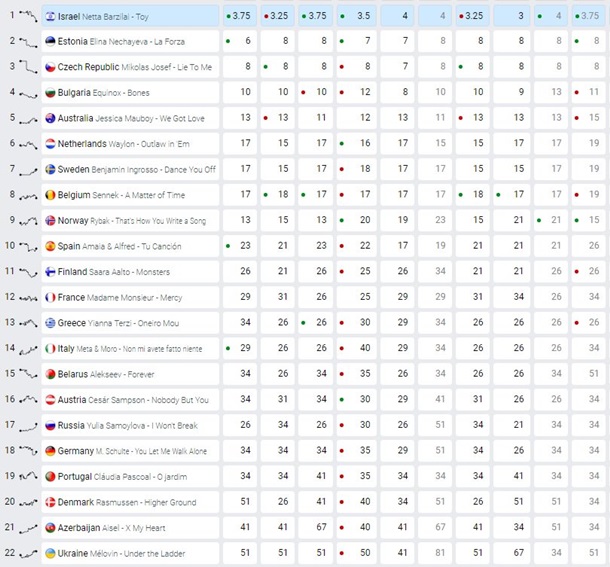Click the Ukraine flag icon
This screenshot has width=610, height=567.
(x=50, y=553)
